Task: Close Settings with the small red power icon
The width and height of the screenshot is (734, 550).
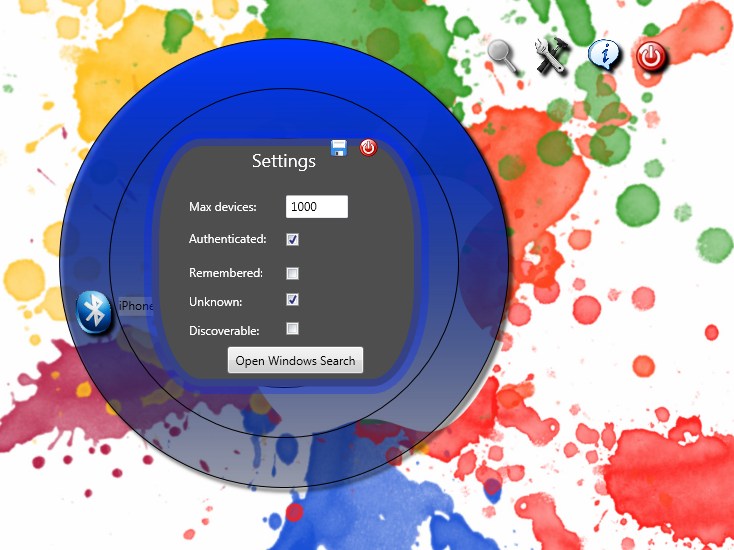Action: click(x=368, y=147)
